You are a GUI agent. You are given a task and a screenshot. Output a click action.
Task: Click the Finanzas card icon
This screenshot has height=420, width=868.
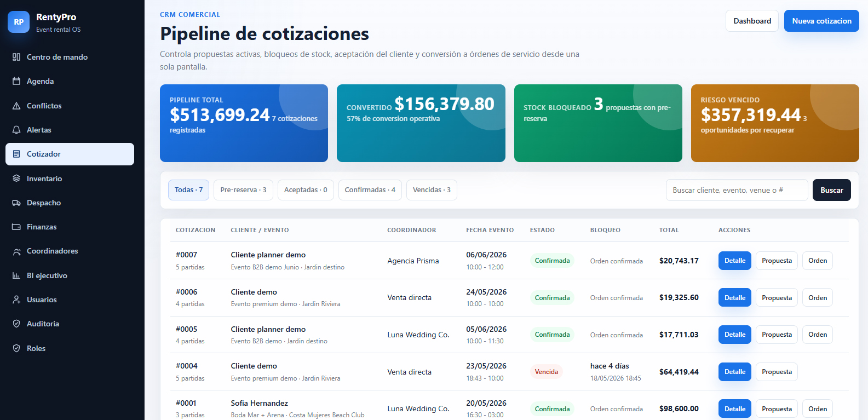16,227
